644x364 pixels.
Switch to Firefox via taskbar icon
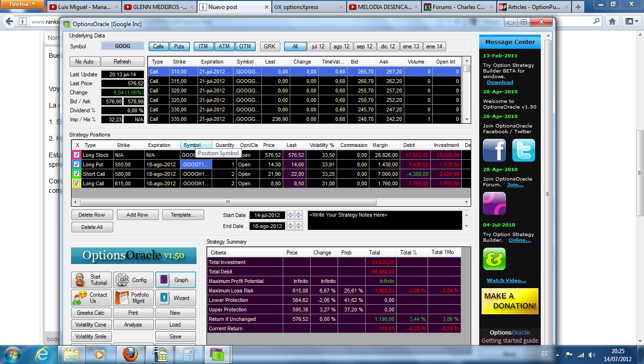[130, 354]
